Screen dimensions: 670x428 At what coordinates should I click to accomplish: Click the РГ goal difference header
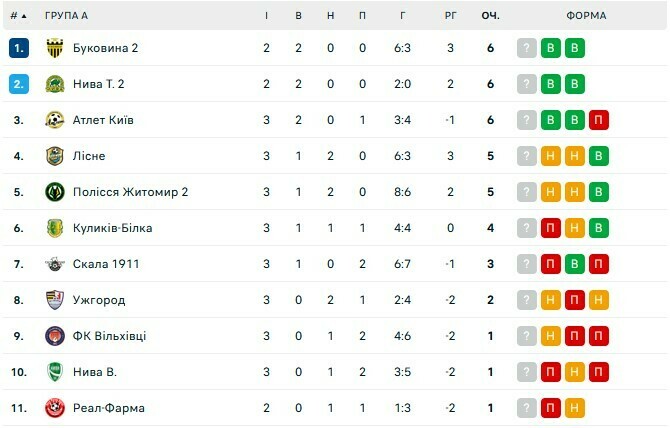[451, 16]
